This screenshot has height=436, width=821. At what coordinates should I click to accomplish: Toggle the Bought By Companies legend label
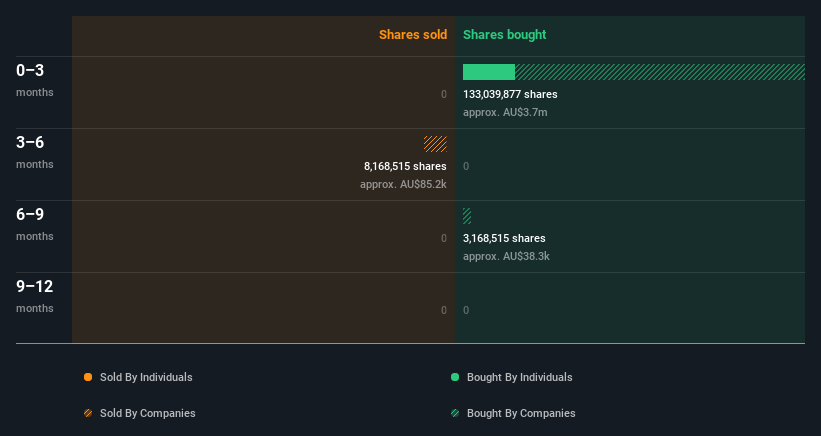point(521,413)
